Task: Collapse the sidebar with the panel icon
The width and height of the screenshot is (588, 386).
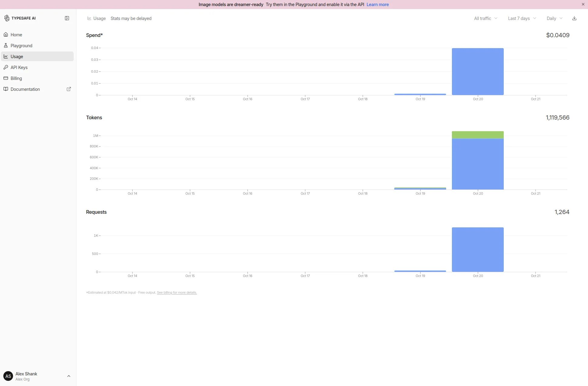Action: coord(67,18)
